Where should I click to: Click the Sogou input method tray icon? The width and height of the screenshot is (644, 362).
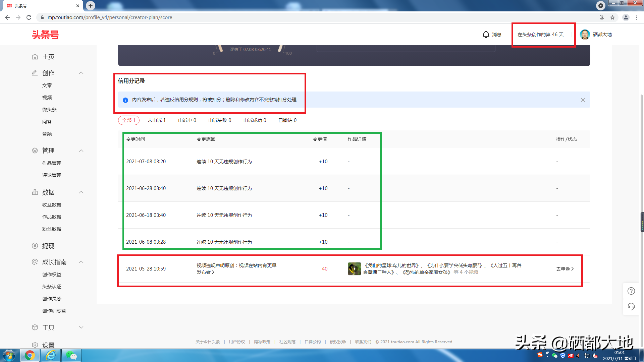pyautogui.click(x=540, y=355)
